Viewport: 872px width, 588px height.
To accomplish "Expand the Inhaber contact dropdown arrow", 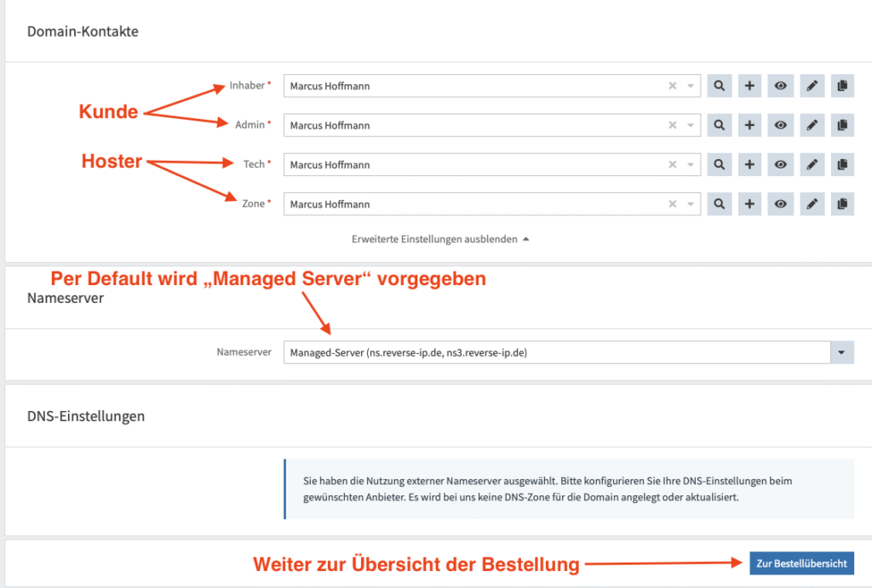I will coord(691,86).
